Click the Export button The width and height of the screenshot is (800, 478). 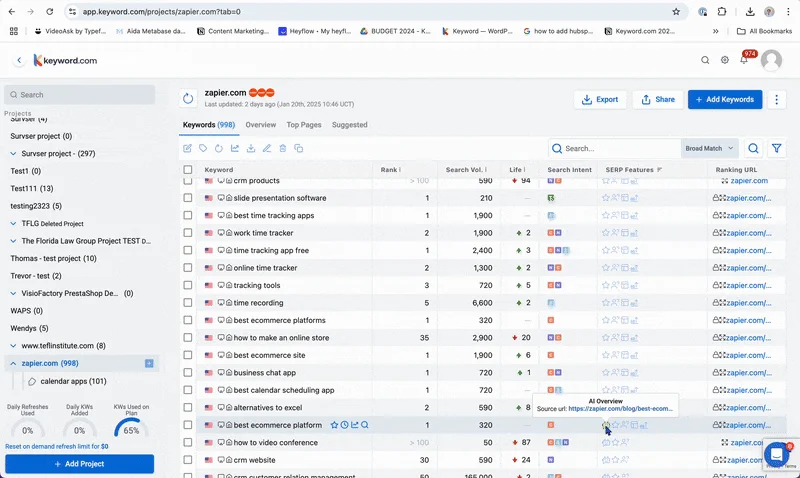tap(600, 100)
